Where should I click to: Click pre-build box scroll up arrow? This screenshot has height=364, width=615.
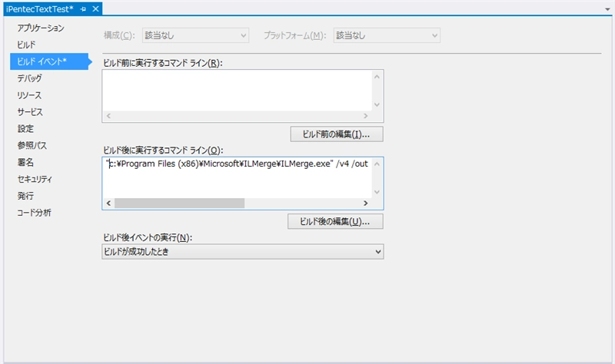(x=377, y=77)
